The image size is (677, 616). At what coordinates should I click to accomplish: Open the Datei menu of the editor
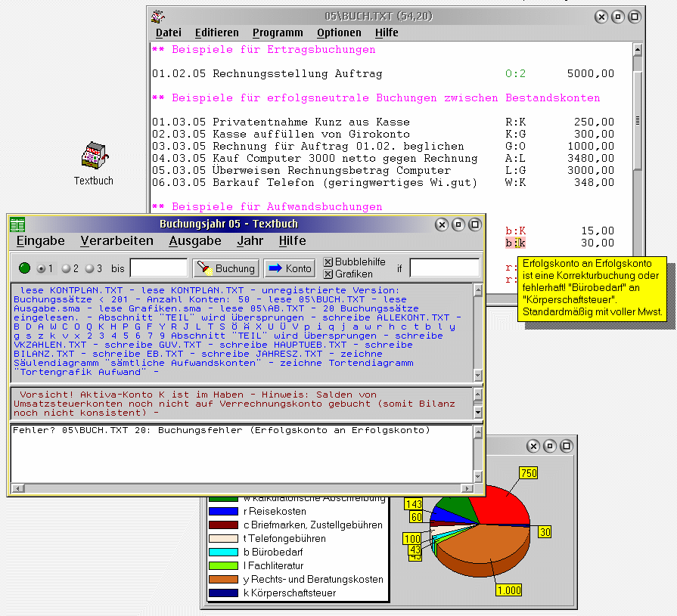click(x=168, y=33)
